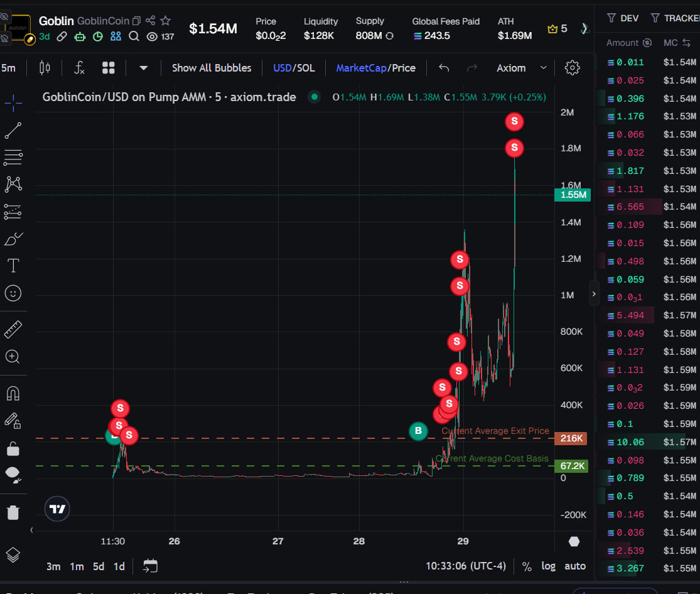Toggle auto scale
The height and width of the screenshot is (594, 700).
[575, 566]
